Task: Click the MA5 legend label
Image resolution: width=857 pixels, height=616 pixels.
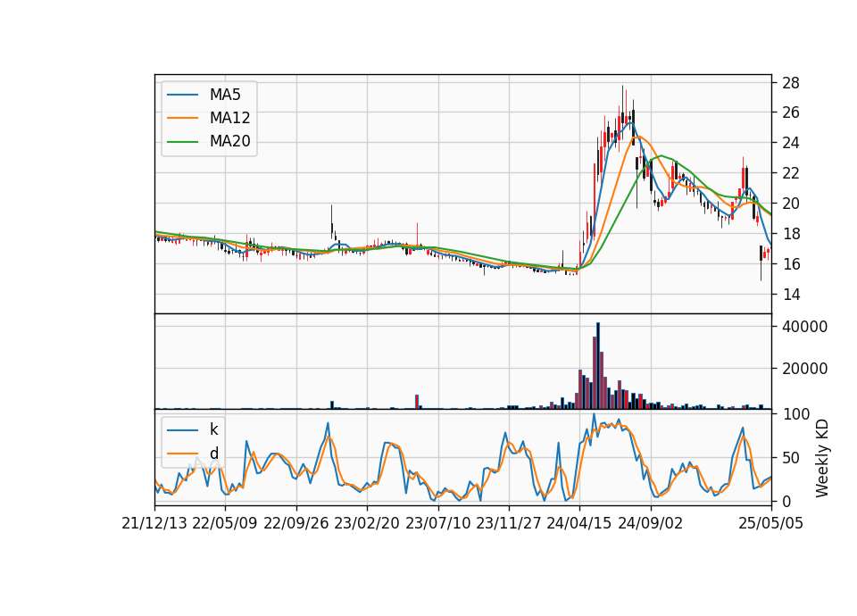Action: click(225, 95)
